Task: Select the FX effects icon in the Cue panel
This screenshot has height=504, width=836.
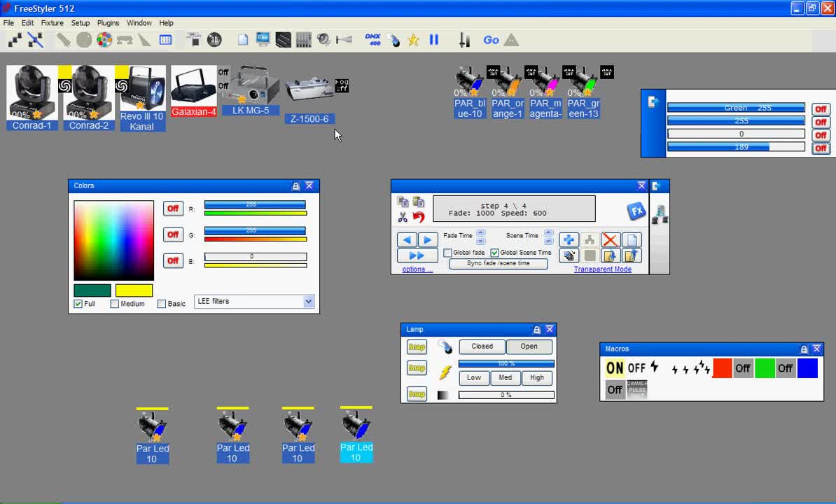Action: (637, 210)
